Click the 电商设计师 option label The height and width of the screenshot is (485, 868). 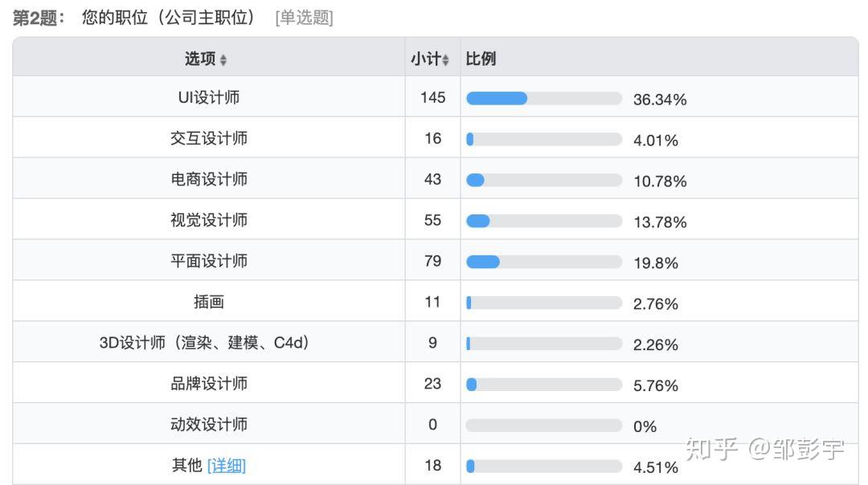[x=209, y=179]
